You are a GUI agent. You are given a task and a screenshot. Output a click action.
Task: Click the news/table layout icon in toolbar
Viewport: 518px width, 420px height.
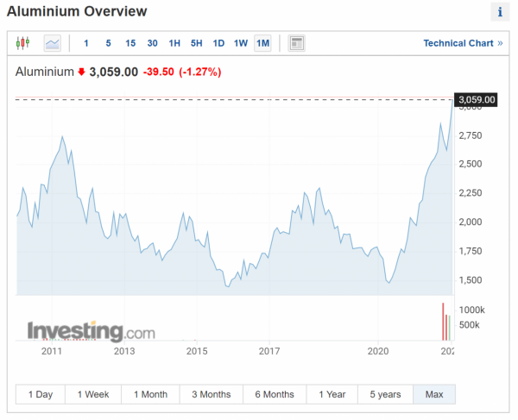pyautogui.click(x=296, y=43)
